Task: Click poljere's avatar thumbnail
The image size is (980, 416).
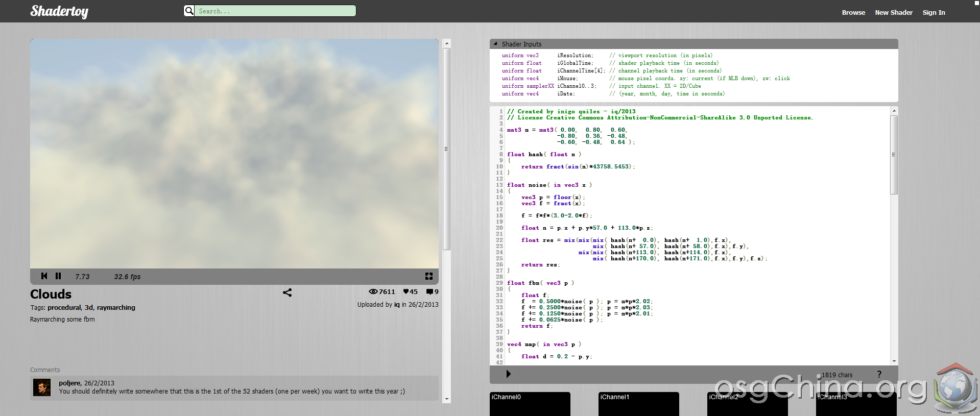Action: [x=42, y=387]
